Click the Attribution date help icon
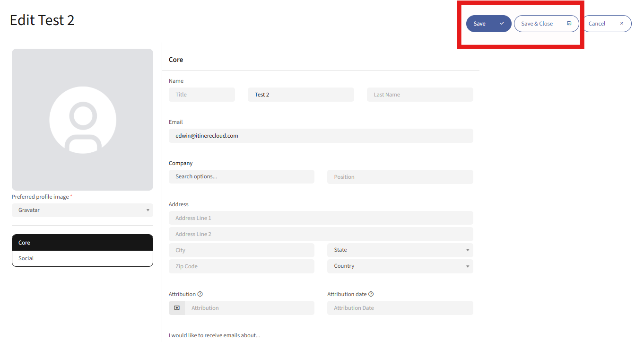This screenshot has height=342, width=644. (x=371, y=294)
